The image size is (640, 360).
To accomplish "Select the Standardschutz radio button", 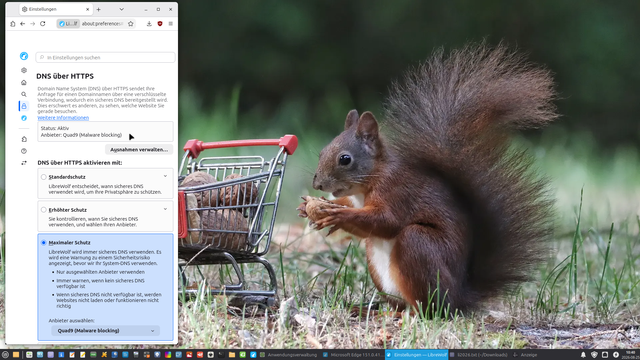I will (43, 177).
